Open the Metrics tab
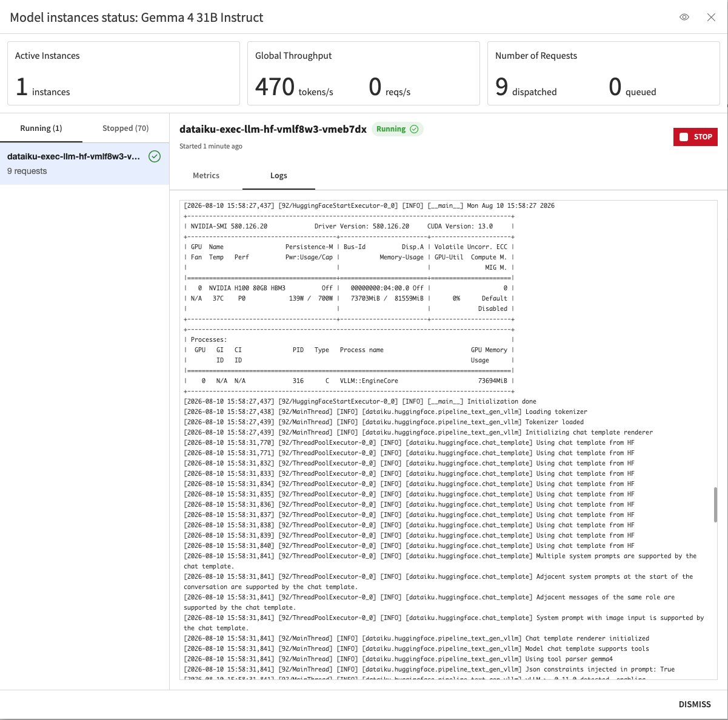This screenshot has width=728, height=720. pyautogui.click(x=206, y=176)
